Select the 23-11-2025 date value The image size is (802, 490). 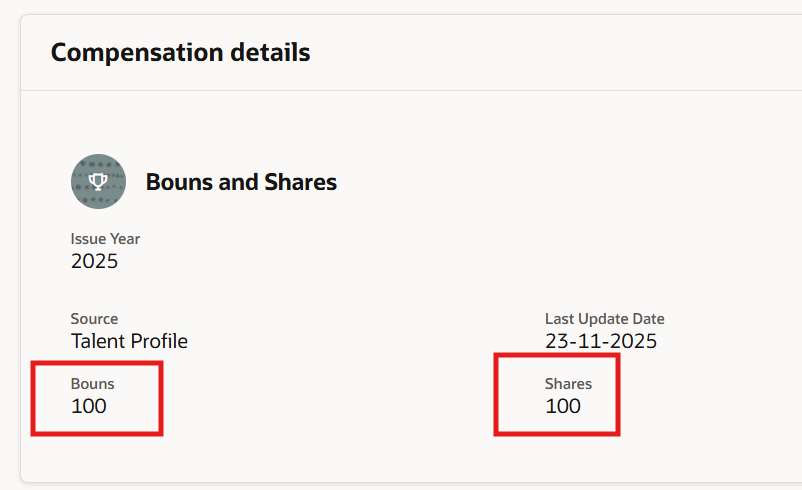[x=600, y=341]
